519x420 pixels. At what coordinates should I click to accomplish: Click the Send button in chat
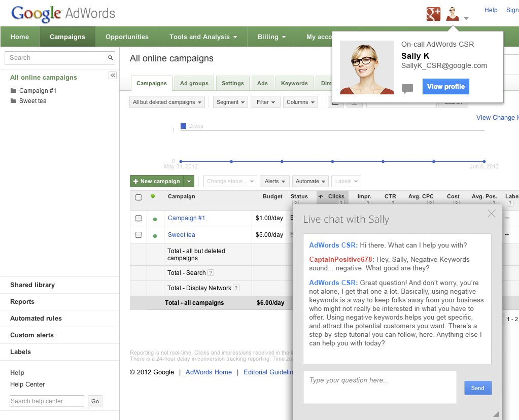tap(477, 388)
